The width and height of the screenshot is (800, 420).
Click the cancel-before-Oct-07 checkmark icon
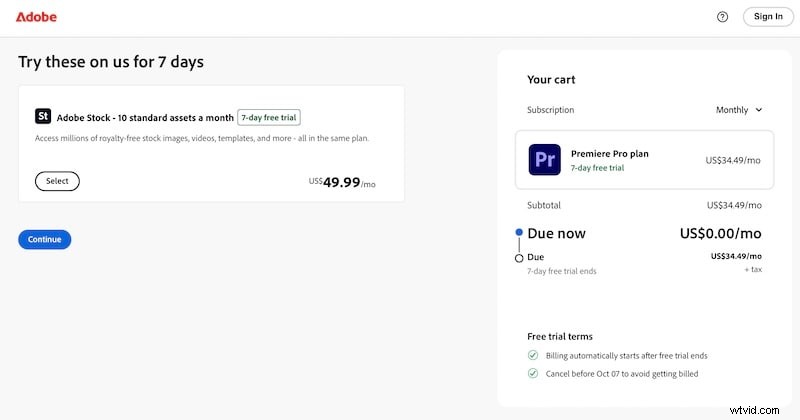(533, 374)
